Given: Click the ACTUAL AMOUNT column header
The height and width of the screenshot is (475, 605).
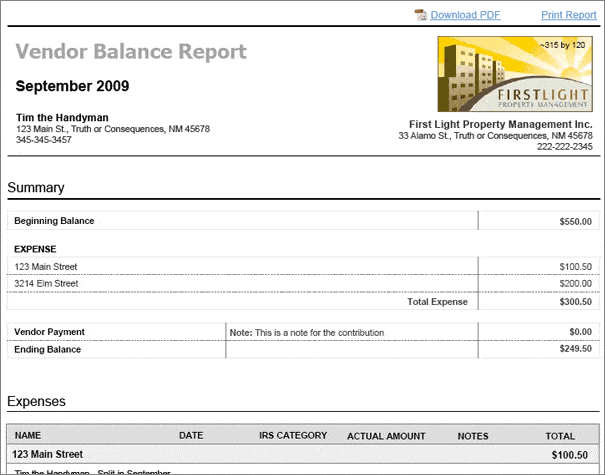Looking at the screenshot, I should 386,436.
